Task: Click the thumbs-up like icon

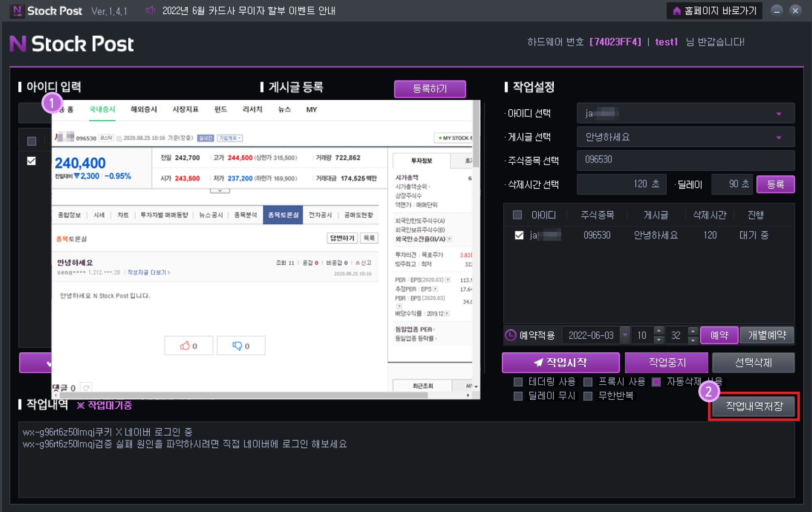Action: [x=185, y=345]
